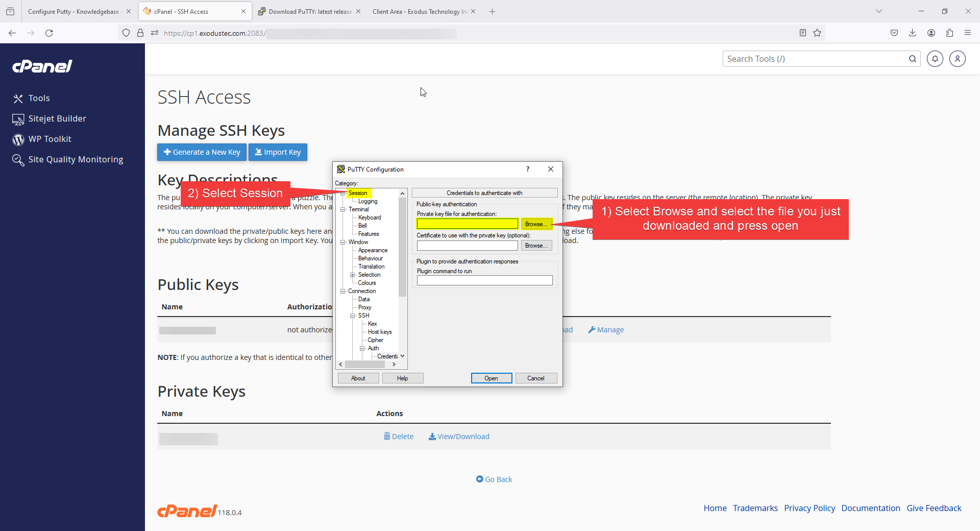Viewport: 980px width, 531px height.
Task: Open the Firefox application hamburger menu
Action: (968, 33)
